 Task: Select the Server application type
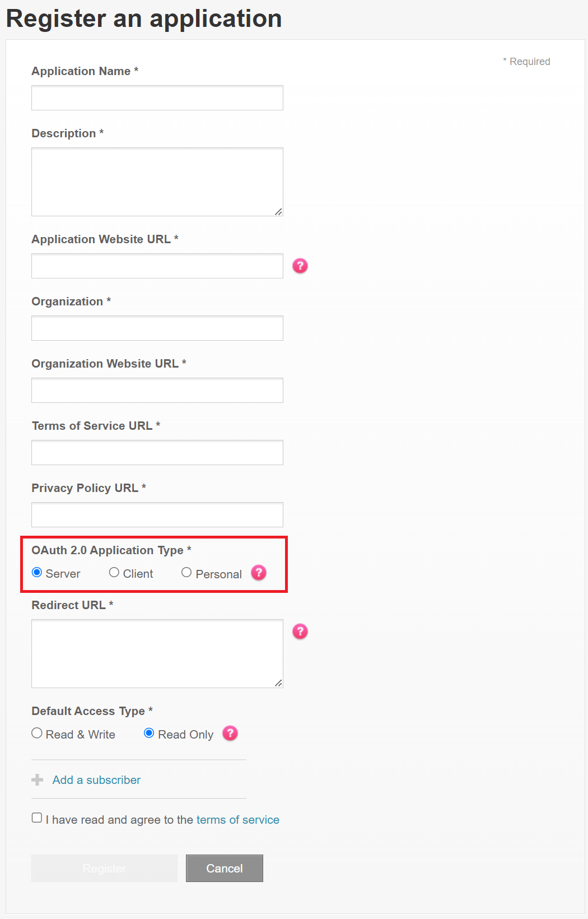[x=37, y=572]
